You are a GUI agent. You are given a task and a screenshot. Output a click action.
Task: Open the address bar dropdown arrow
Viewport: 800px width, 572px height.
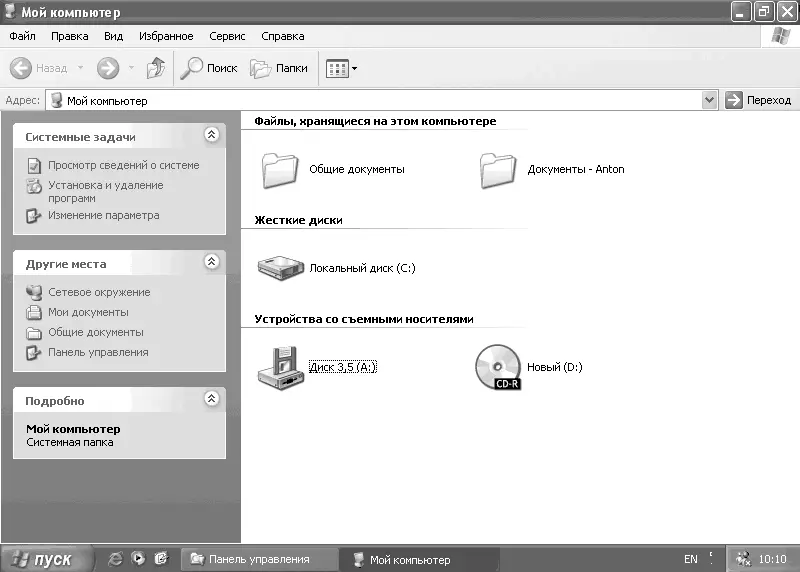click(709, 100)
